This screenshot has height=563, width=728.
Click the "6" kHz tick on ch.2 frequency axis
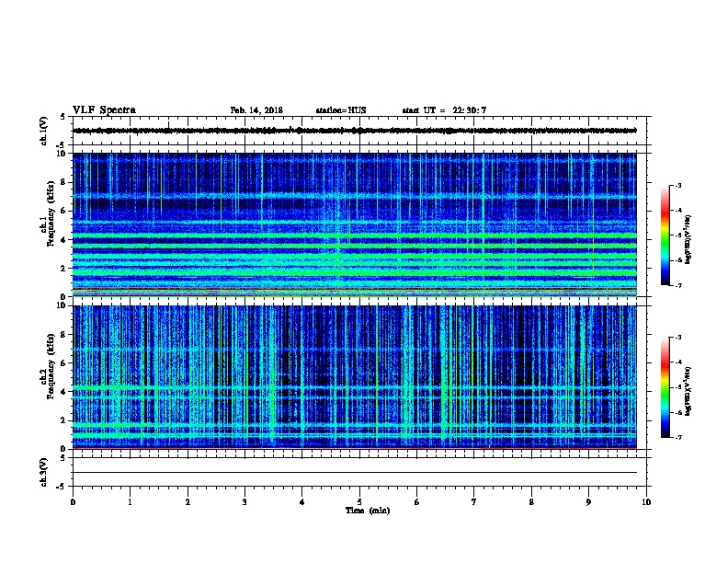click(x=63, y=363)
